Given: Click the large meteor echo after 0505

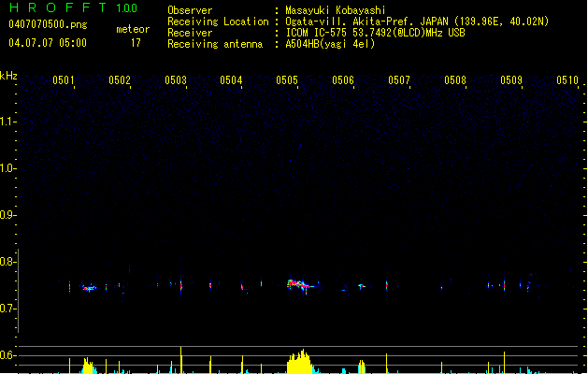Looking at the screenshot, I should tap(300, 285).
